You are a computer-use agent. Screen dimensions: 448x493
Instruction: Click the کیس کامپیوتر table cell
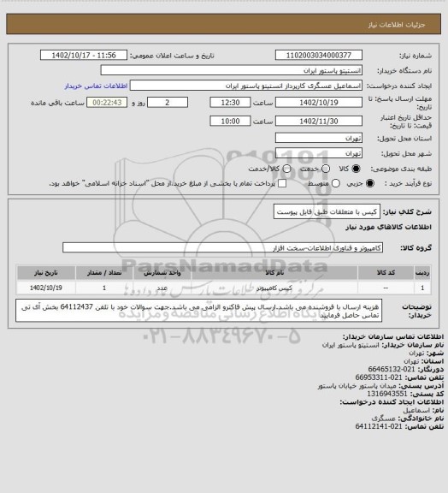pyautogui.click(x=274, y=288)
